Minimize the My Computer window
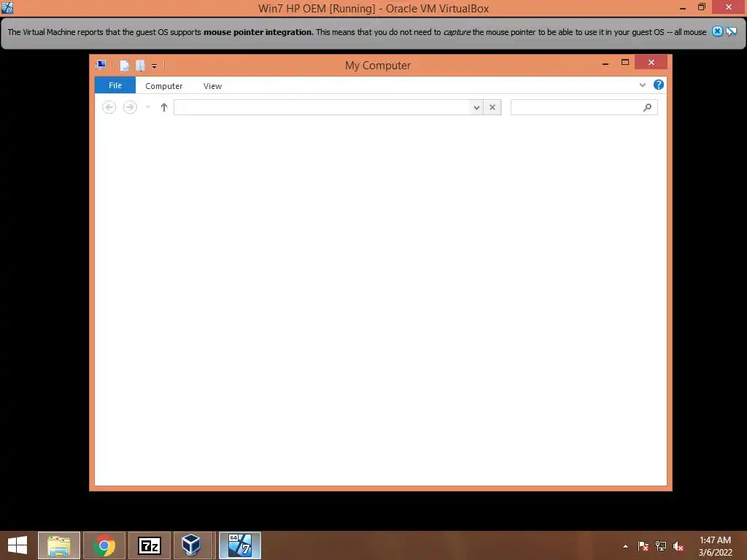This screenshot has width=747, height=560. tap(605, 63)
